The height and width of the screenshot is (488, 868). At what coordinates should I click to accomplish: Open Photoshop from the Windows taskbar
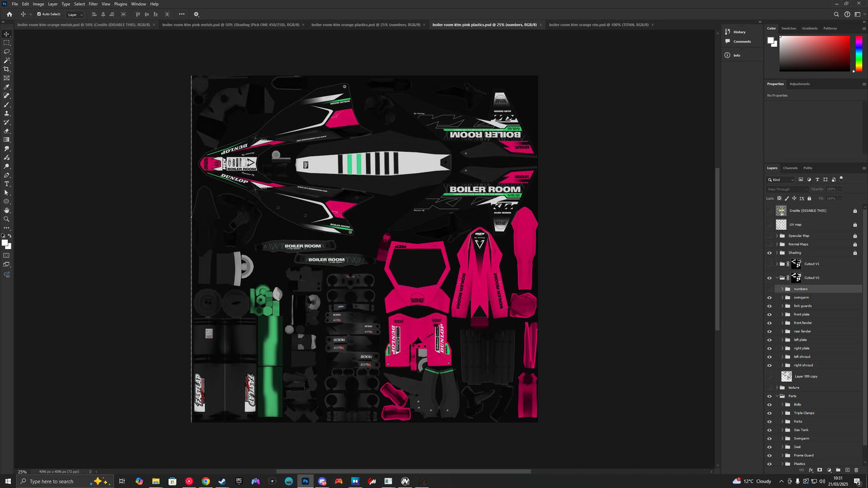(x=305, y=481)
